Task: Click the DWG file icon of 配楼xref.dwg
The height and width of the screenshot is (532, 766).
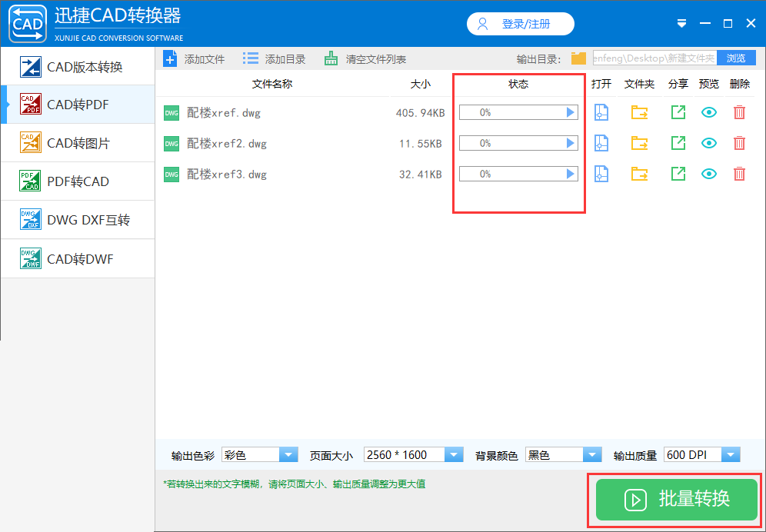Action: coord(172,113)
